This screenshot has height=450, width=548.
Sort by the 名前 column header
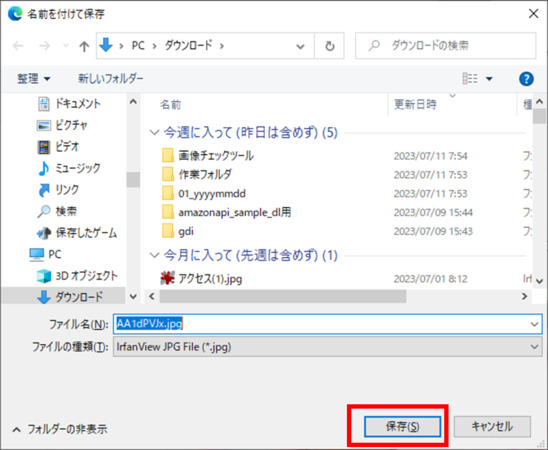[171, 104]
